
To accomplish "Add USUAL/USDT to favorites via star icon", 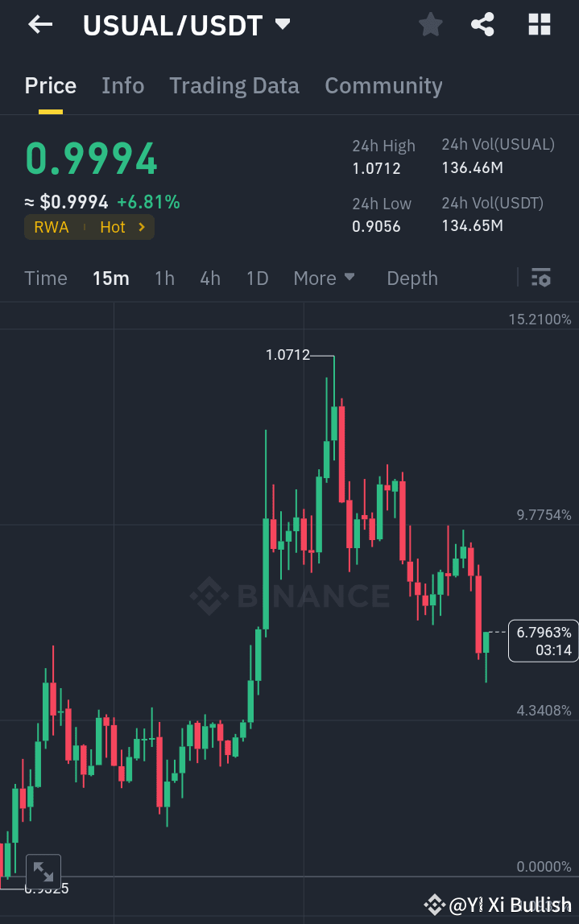I will click(430, 24).
